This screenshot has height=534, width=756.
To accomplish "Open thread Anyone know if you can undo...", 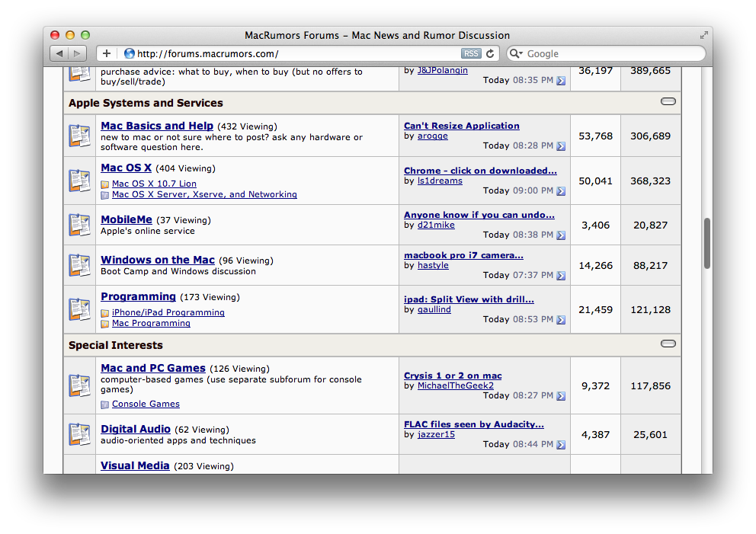I will click(x=479, y=215).
